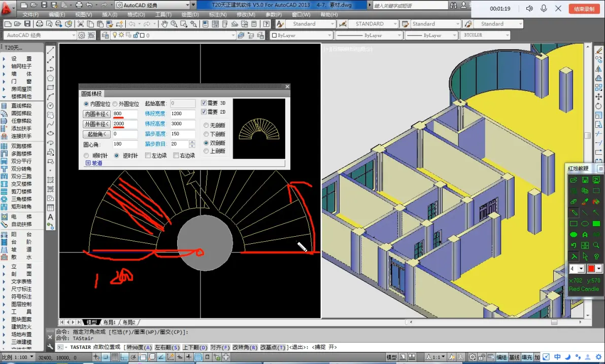605x364 pixels.
Task: Select the 顺时针 radio button
Action: [x=86, y=156]
